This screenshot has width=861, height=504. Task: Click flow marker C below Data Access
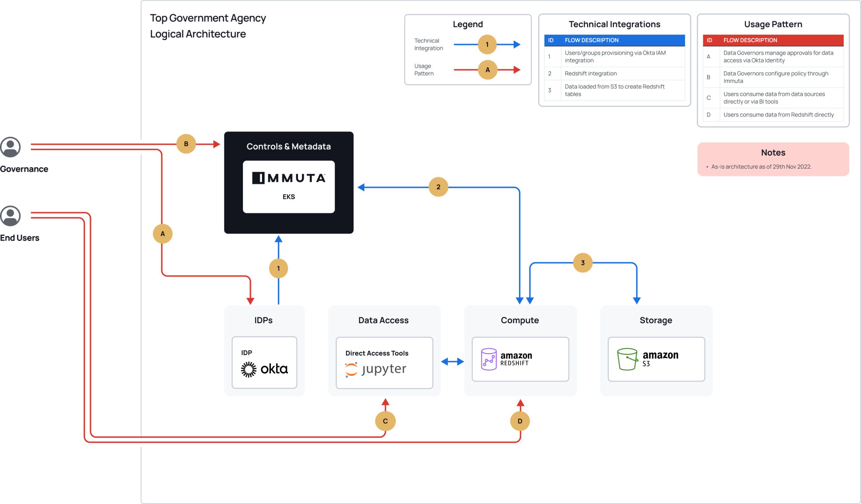tap(385, 421)
